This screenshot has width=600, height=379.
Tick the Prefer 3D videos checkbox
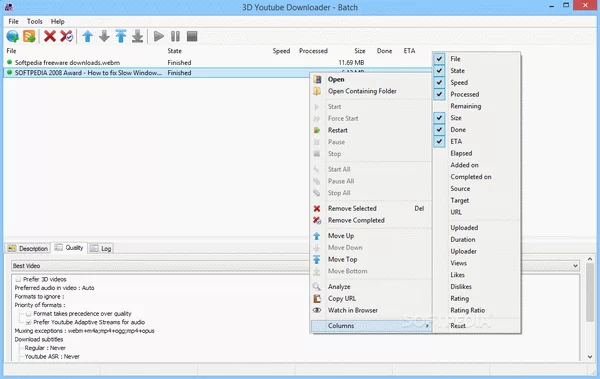point(18,279)
